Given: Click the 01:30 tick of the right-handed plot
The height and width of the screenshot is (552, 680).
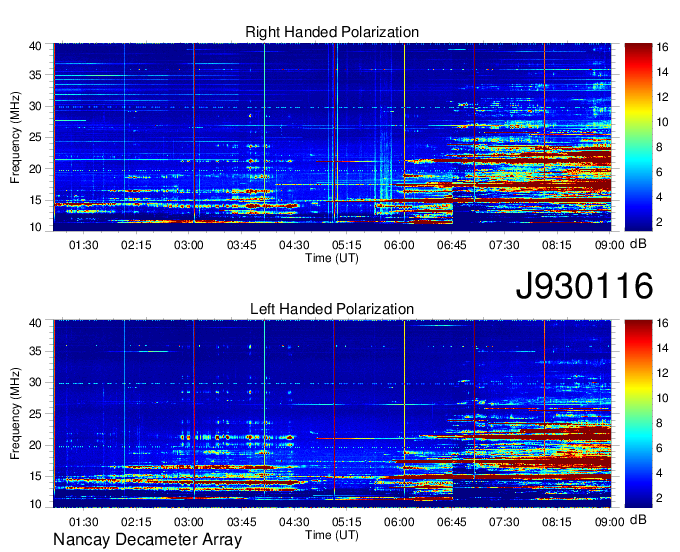Looking at the screenshot, I should (x=84, y=245).
